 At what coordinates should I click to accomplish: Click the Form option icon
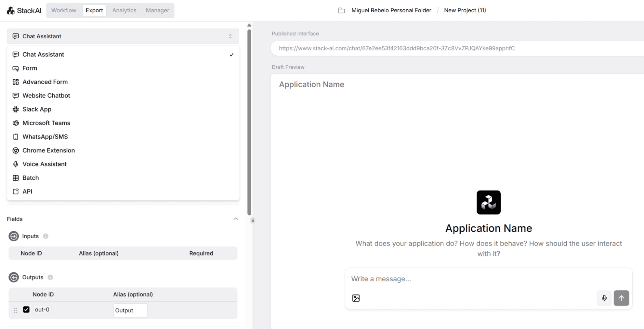click(x=15, y=68)
